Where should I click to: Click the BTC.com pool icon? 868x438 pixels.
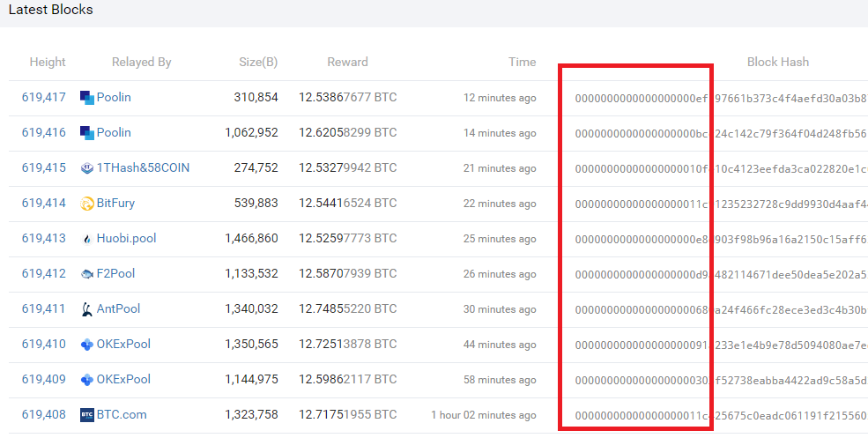[87, 415]
